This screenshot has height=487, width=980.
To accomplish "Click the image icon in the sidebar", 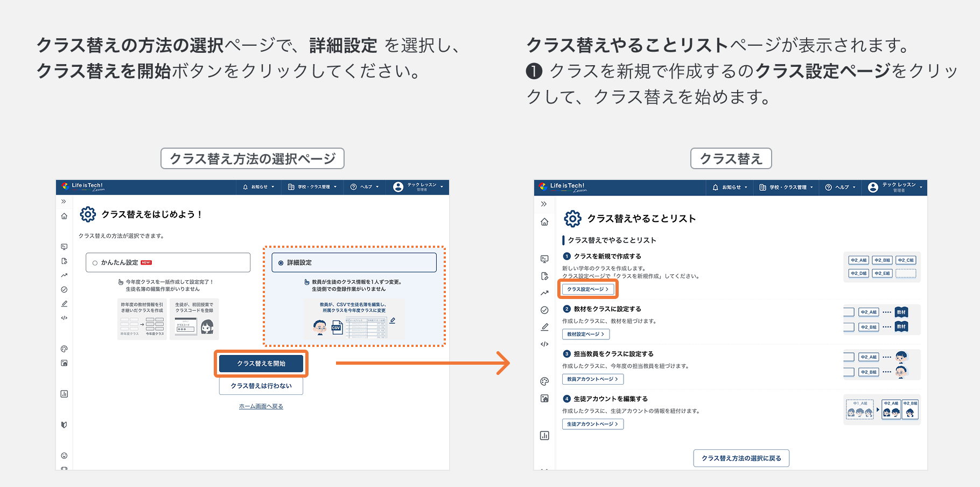I will [64, 363].
